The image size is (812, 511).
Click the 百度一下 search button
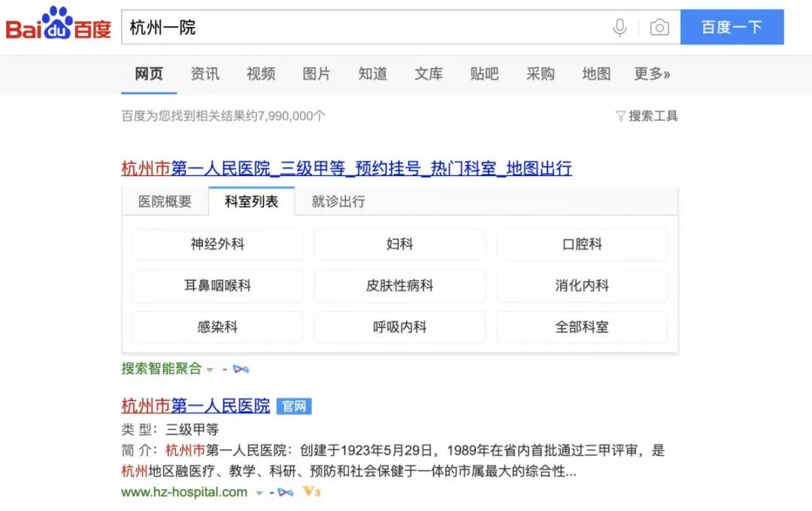click(x=732, y=27)
